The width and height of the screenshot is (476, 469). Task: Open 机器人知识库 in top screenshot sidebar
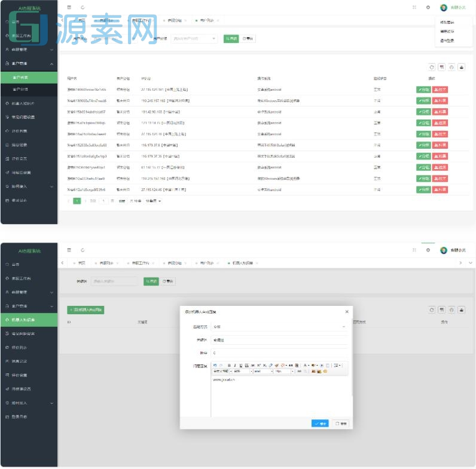click(x=29, y=103)
